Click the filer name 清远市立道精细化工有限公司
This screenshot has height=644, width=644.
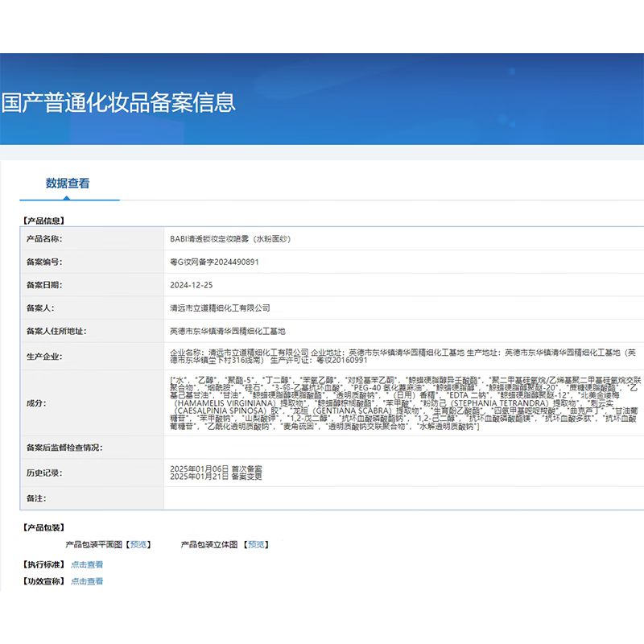[x=220, y=308]
